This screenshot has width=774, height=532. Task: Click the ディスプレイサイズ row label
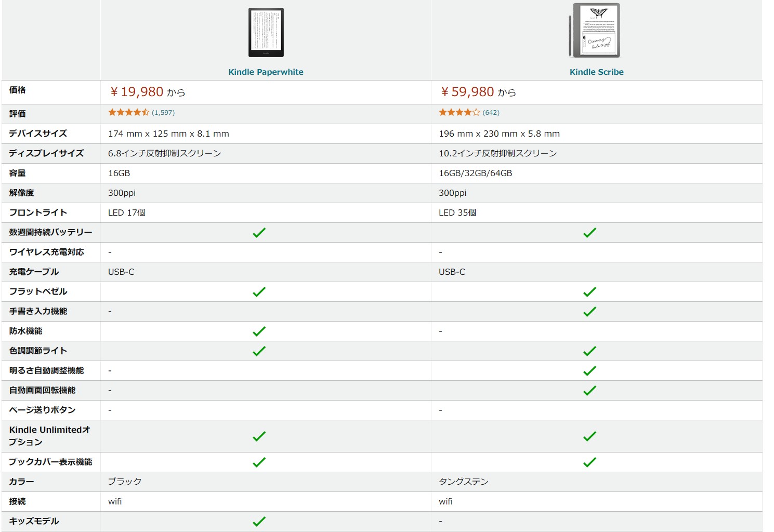pos(46,153)
